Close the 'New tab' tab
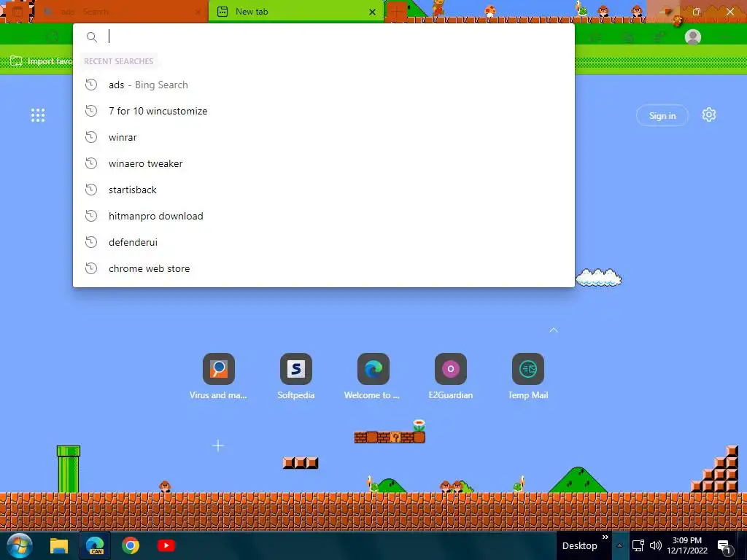Viewport: 747px width, 560px height. click(x=373, y=12)
